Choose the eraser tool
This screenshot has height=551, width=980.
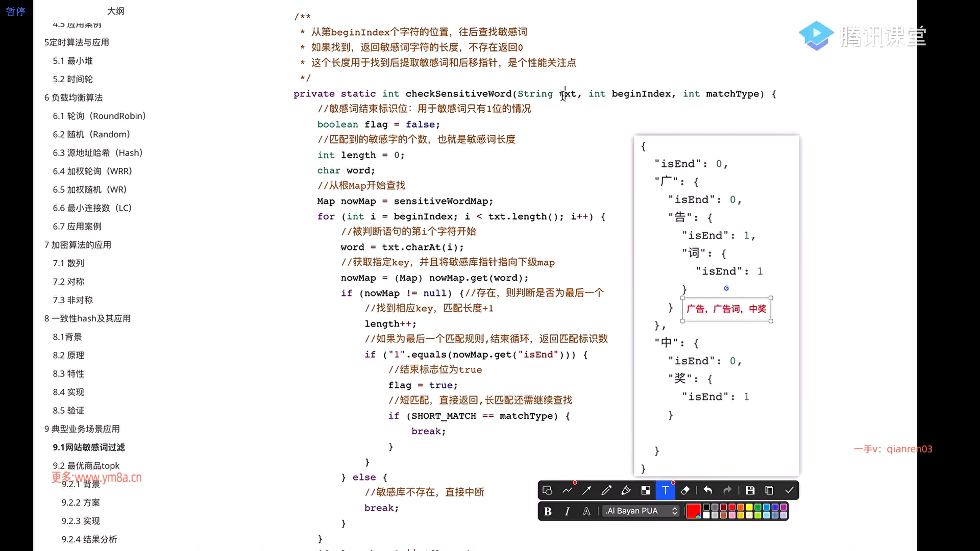tap(685, 490)
